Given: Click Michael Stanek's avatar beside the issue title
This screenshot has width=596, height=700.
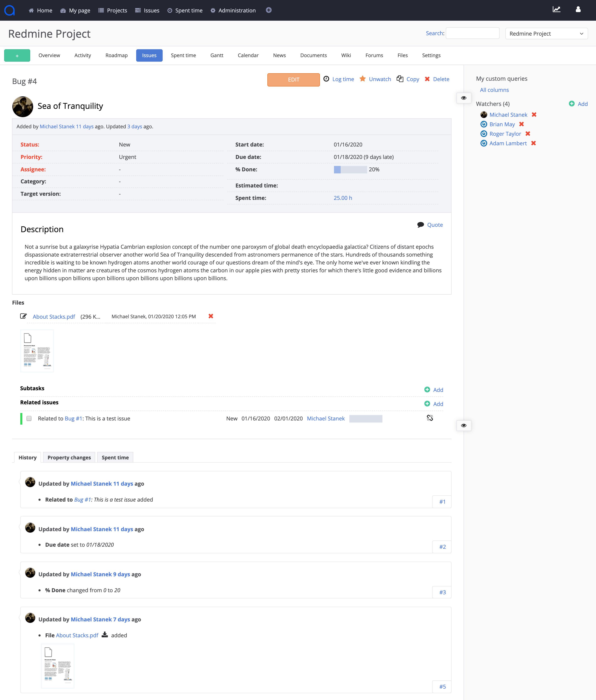Looking at the screenshot, I should pos(23,107).
